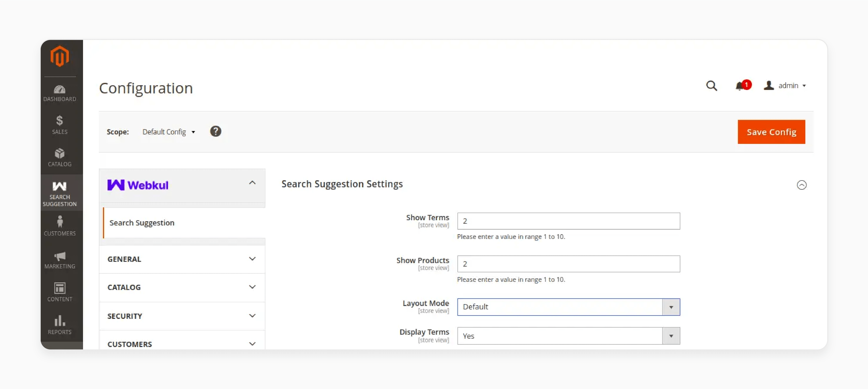Expand the CATALOG config section
This screenshot has height=389, width=868.
tap(182, 287)
